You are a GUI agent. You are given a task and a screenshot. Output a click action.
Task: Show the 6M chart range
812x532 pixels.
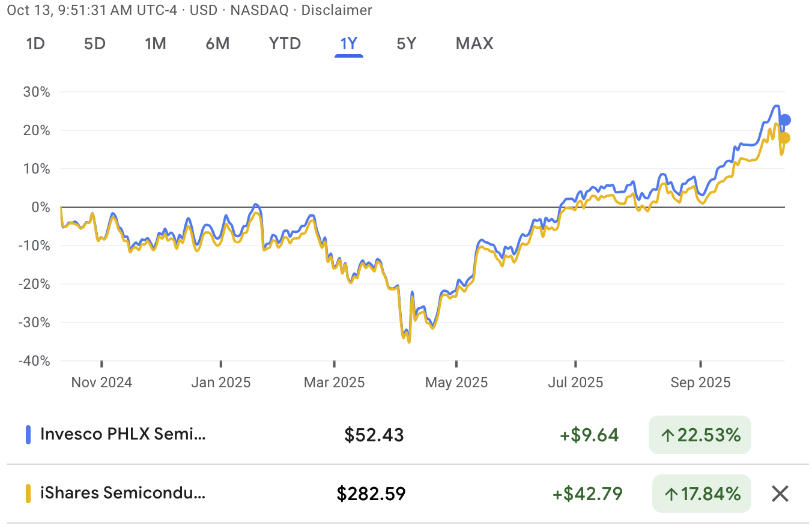(x=217, y=44)
